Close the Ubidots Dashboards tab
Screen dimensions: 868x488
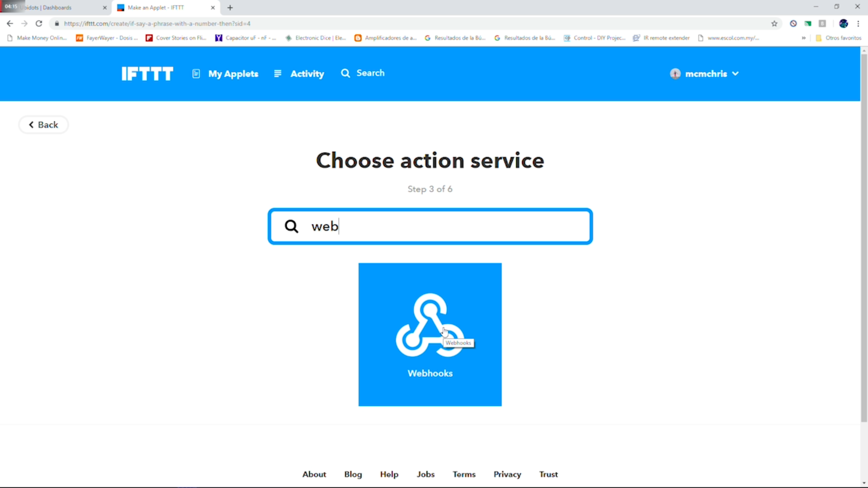tap(105, 8)
